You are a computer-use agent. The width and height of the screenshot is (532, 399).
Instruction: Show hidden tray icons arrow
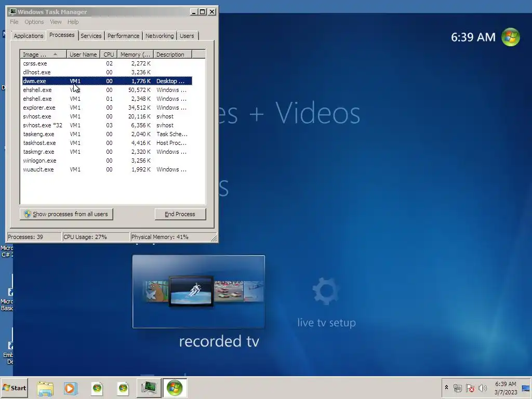tap(446, 388)
